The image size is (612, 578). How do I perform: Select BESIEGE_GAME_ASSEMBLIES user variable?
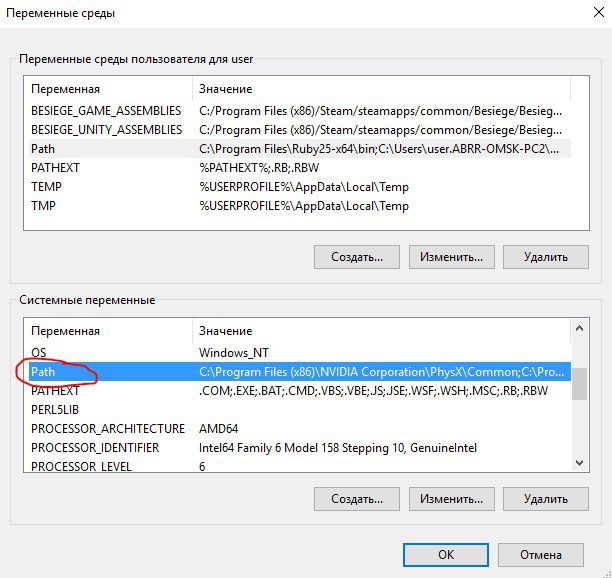click(x=300, y=111)
